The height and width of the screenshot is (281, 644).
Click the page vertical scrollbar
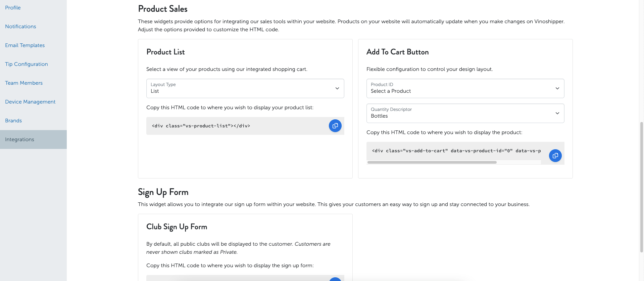(642, 187)
